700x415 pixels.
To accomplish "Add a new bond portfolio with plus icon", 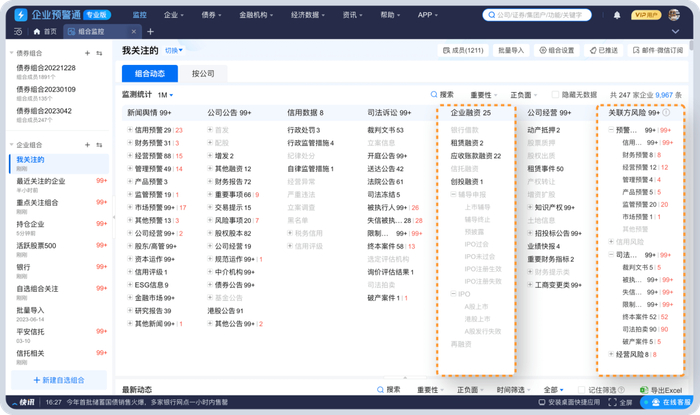I will click(88, 53).
